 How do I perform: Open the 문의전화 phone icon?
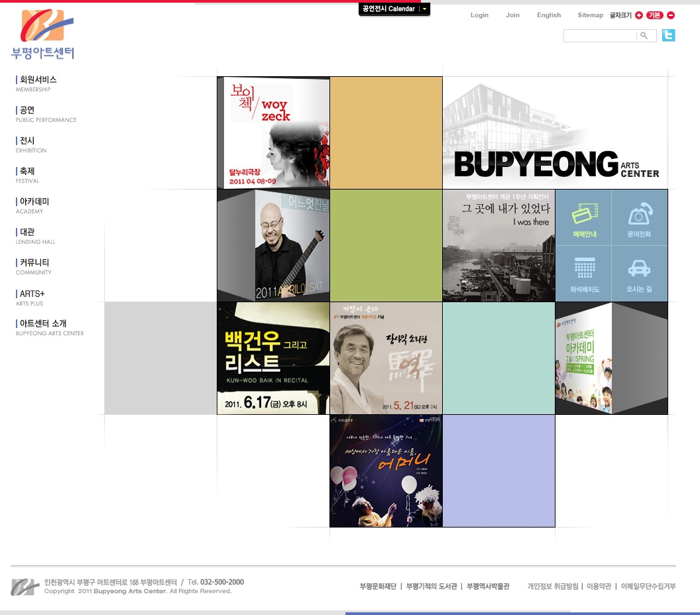tap(640, 219)
